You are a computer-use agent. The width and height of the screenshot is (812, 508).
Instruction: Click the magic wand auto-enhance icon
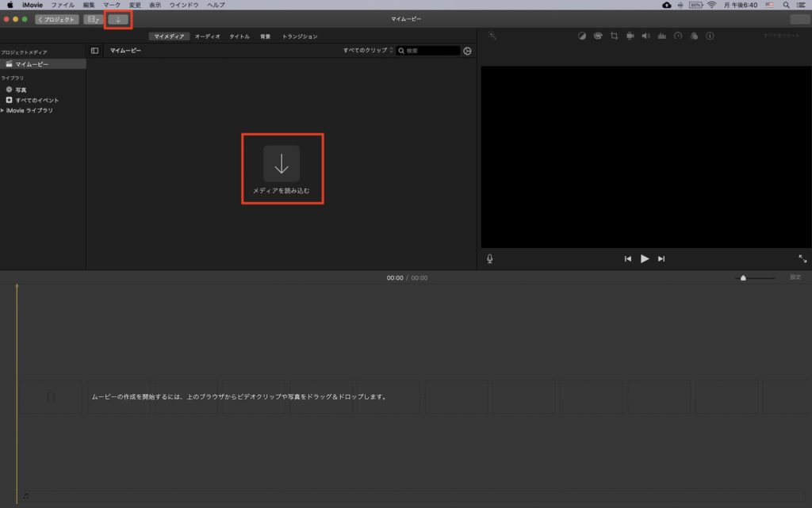click(x=492, y=36)
